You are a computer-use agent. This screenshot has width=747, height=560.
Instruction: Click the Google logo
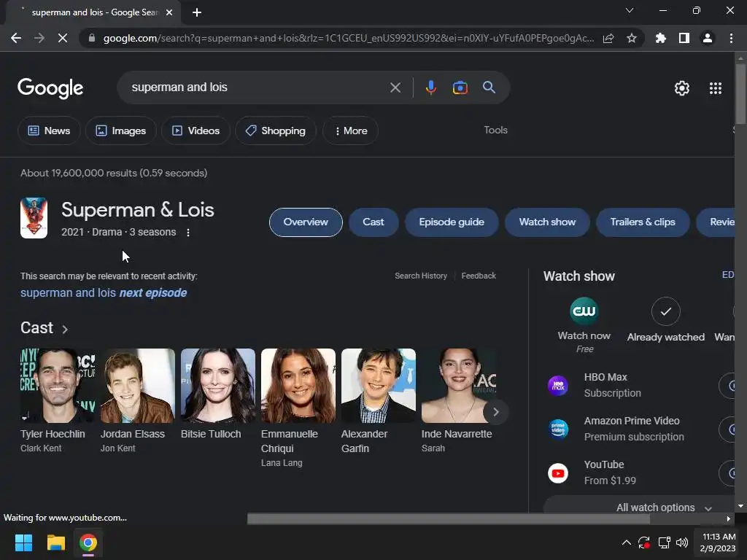(x=50, y=88)
